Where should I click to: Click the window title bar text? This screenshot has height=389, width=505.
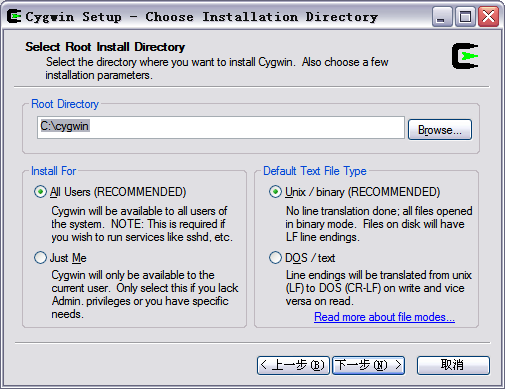[202, 17]
